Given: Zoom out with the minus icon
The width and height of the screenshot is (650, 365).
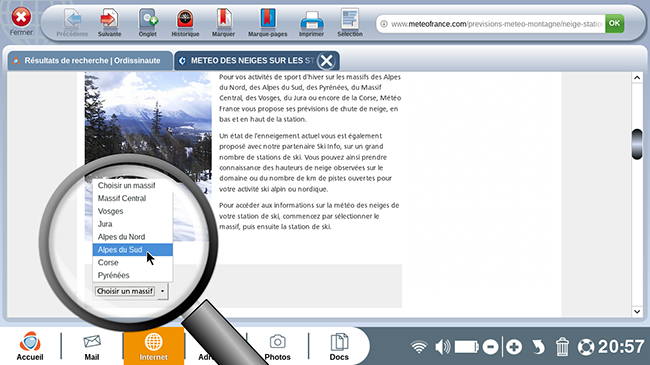Looking at the screenshot, I should pos(490,347).
